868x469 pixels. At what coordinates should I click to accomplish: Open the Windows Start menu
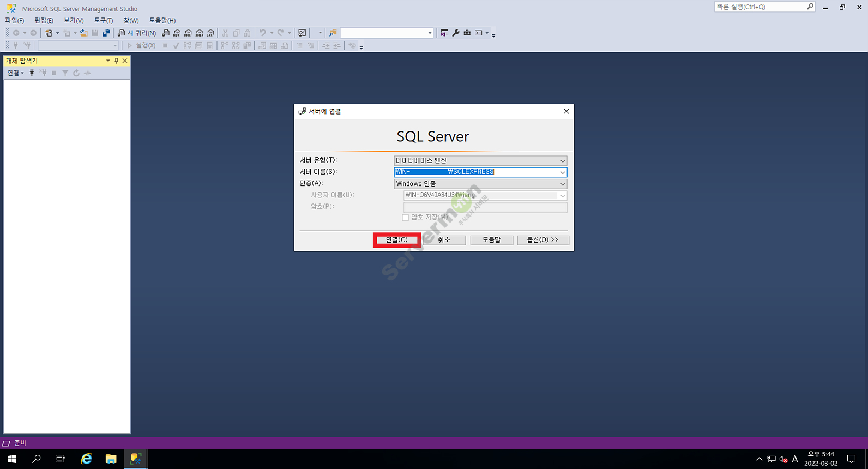tap(12, 459)
